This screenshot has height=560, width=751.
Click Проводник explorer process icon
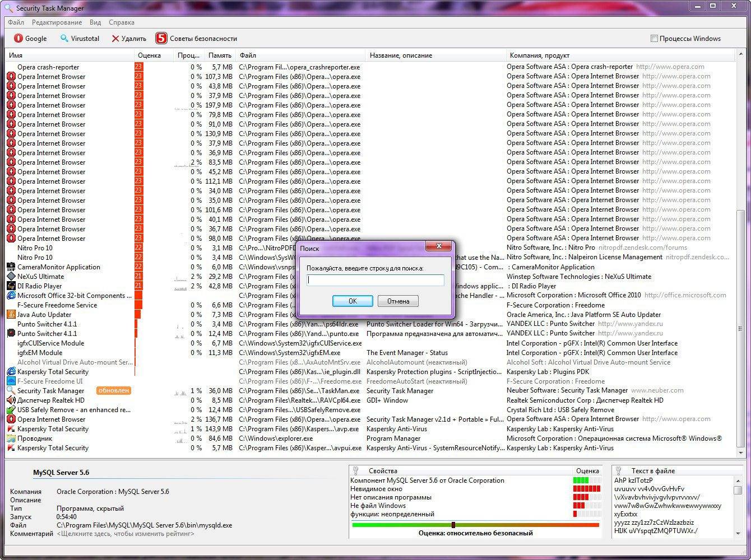11,438
